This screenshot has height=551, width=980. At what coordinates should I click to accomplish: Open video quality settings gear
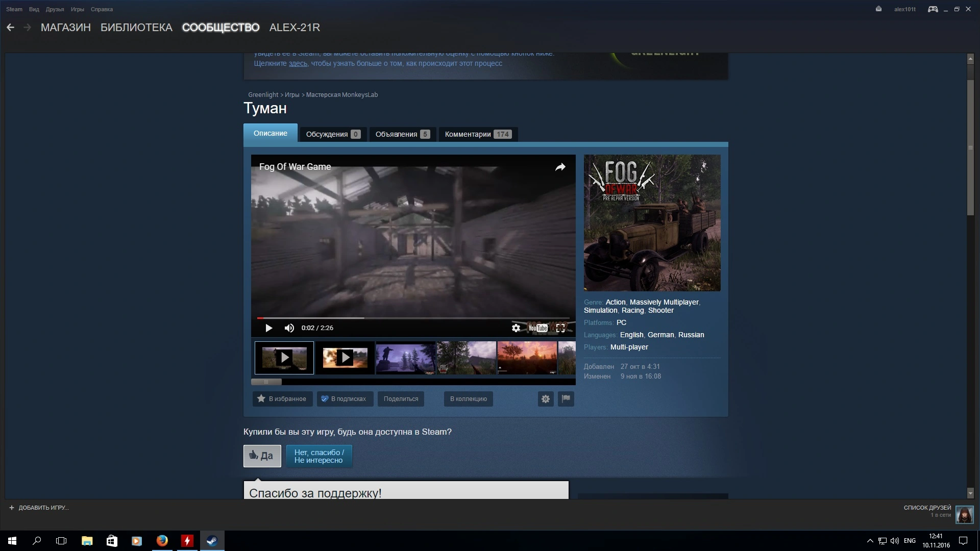pyautogui.click(x=516, y=328)
